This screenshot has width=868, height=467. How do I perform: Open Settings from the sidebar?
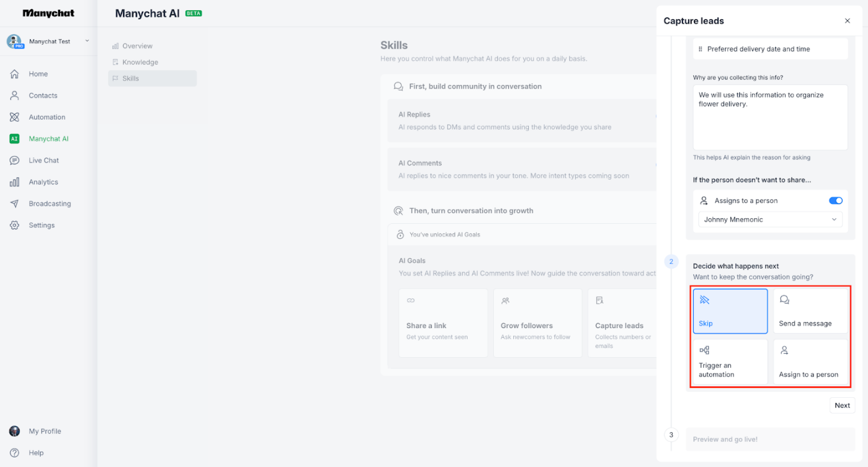coord(41,225)
